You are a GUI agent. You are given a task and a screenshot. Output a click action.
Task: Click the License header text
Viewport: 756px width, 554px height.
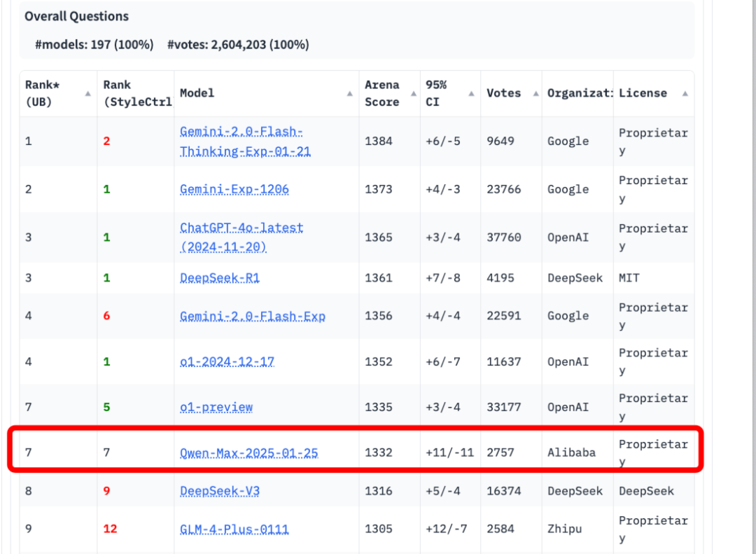[643, 93]
